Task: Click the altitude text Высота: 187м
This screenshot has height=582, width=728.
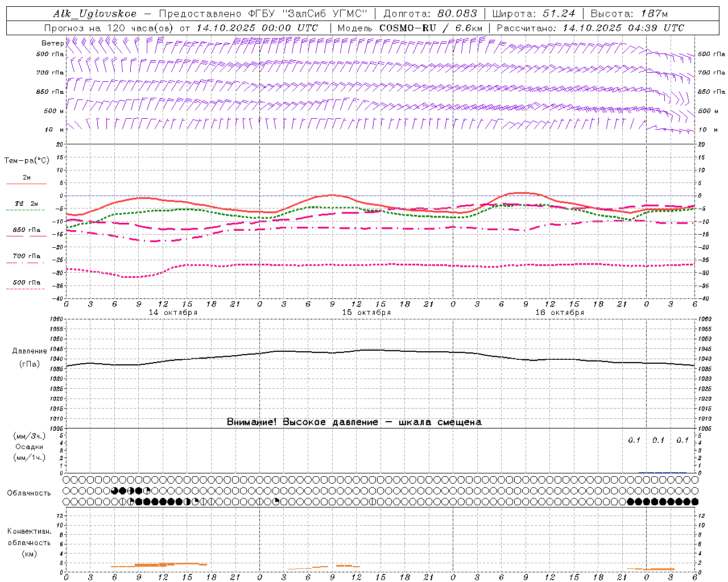Action: [630, 14]
